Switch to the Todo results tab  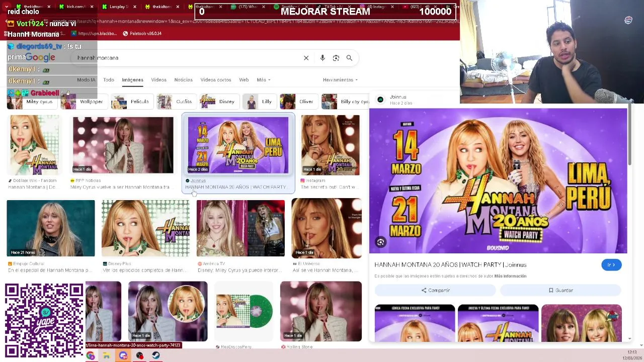pyautogui.click(x=109, y=80)
